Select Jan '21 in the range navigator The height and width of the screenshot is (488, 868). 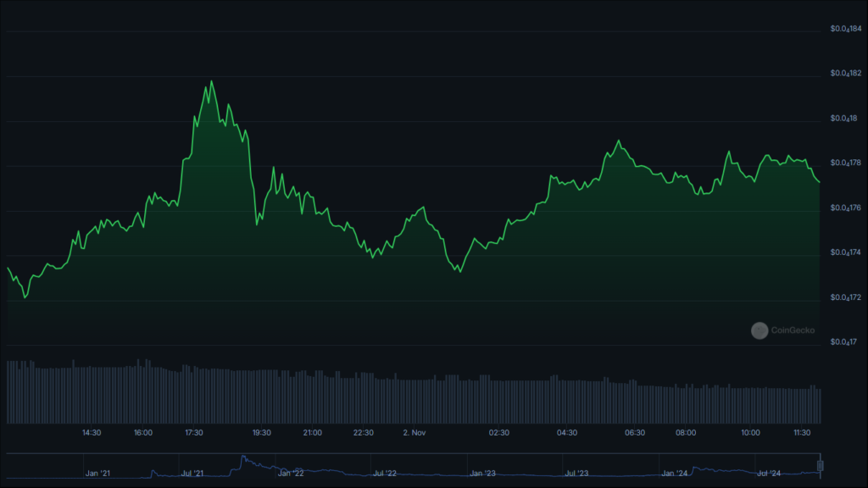tap(97, 473)
